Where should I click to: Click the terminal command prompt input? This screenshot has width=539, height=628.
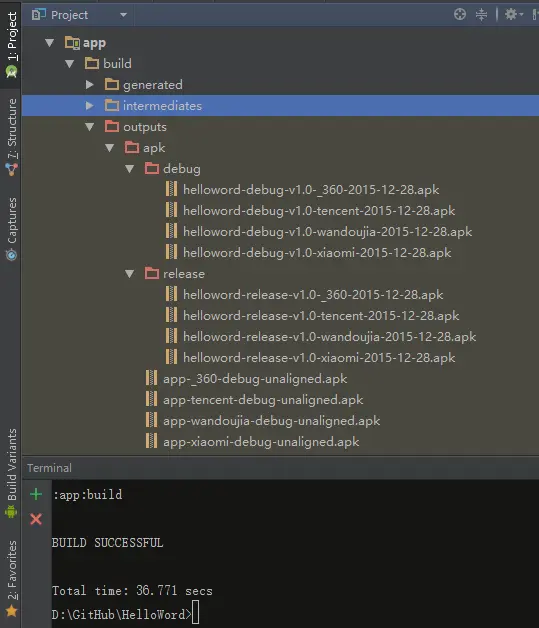[195, 614]
